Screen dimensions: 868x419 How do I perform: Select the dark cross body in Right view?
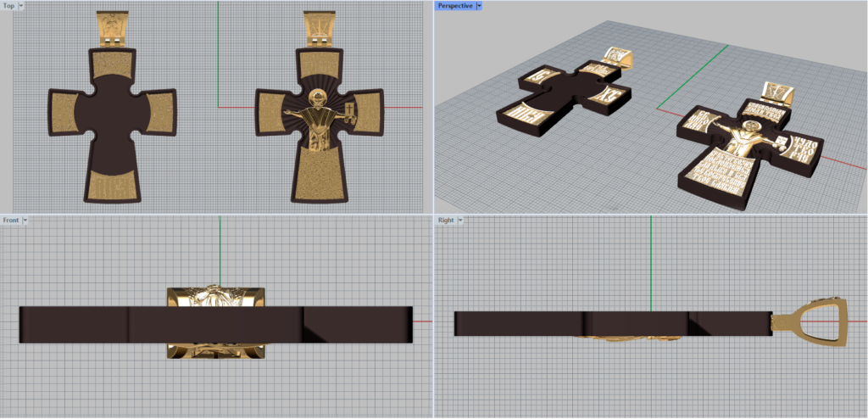pyautogui.click(x=526, y=323)
